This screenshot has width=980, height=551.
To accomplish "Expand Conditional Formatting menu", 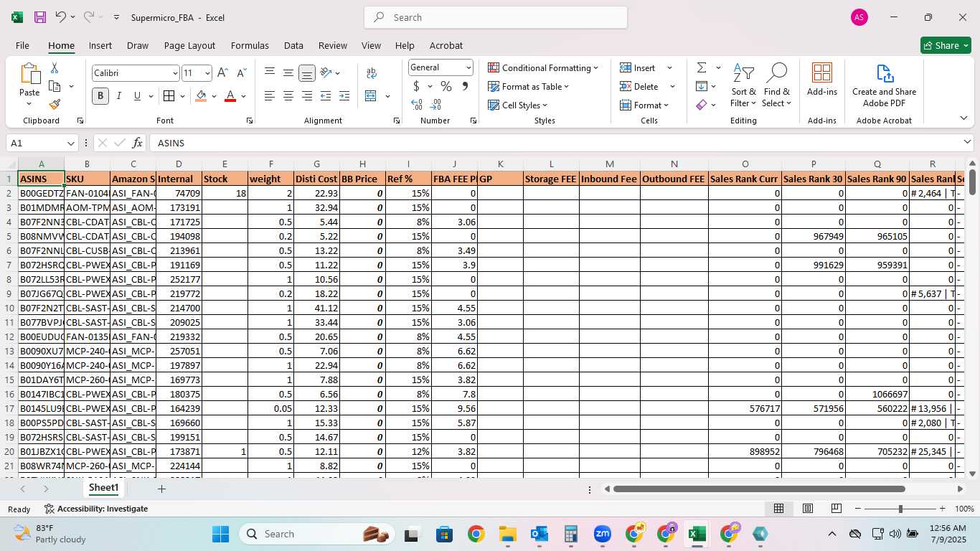I will coord(543,67).
